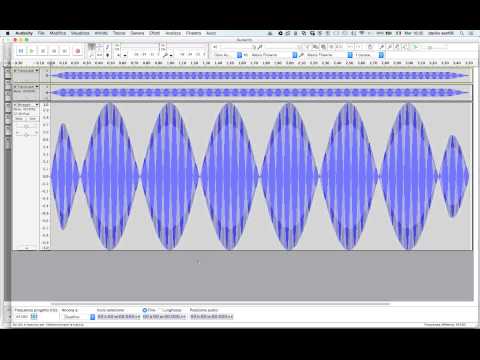
Task: Click the Fit Project zoom icon
Action: pyautogui.click(x=405, y=47)
